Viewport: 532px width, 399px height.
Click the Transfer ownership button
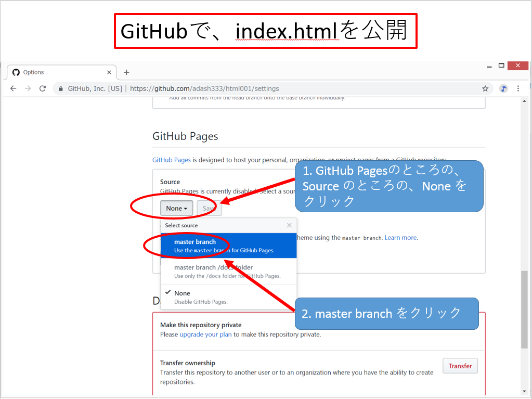coord(460,366)
